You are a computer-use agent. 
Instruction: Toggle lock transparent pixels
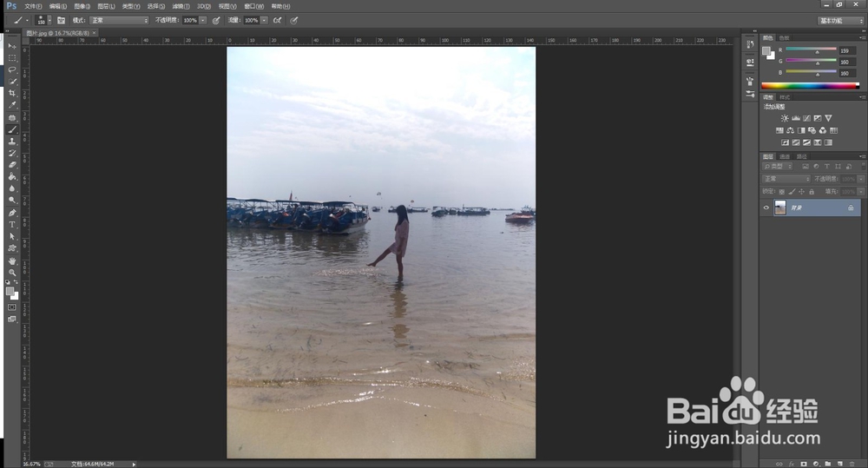[x=782, y=192]
